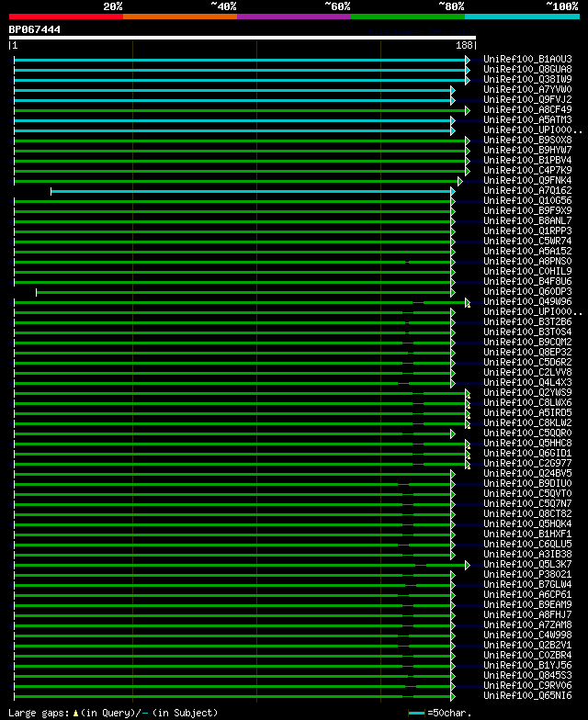Viewport: 588px width, 720px height.
Task: Select the UniRef100_Q5HHC8 label
Action: click(x=527, y=443)
